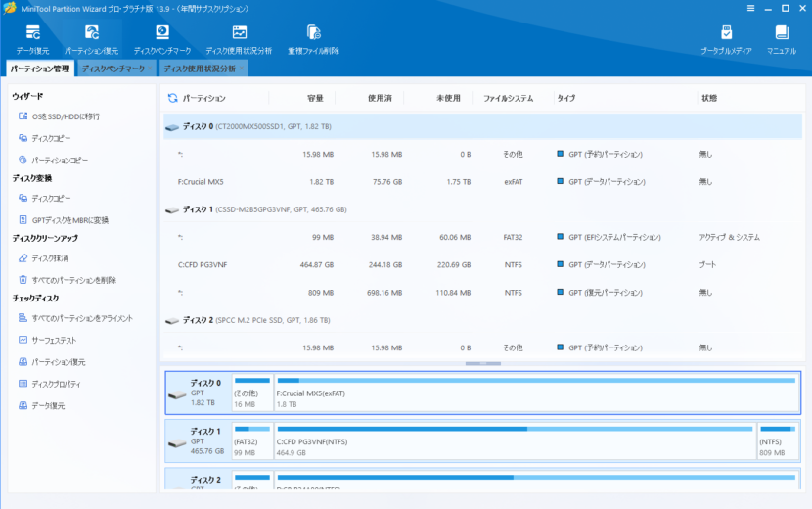Select F:Crucial MX5(exFAT) block in map
Screen dimensions: 812x509
point(536,393)
